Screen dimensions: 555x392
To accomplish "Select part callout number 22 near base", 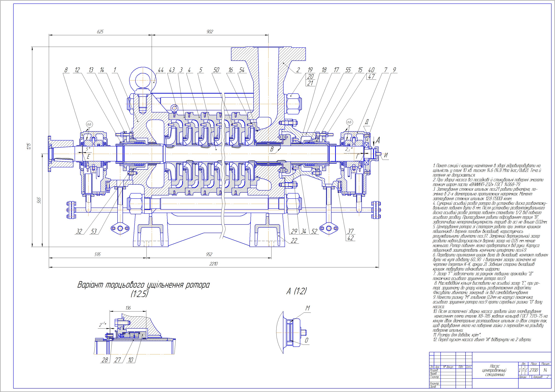I will [x=294, y=241].
